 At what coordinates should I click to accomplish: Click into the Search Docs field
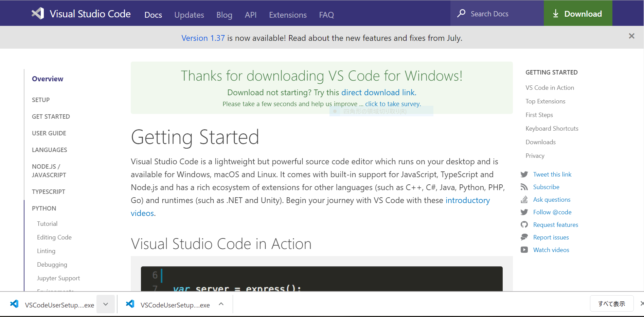(x=497, y=13)
